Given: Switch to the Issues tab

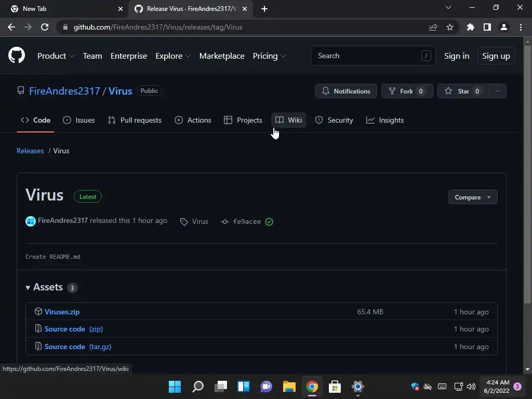Looking at the screenshot, I should click(79, 120).
